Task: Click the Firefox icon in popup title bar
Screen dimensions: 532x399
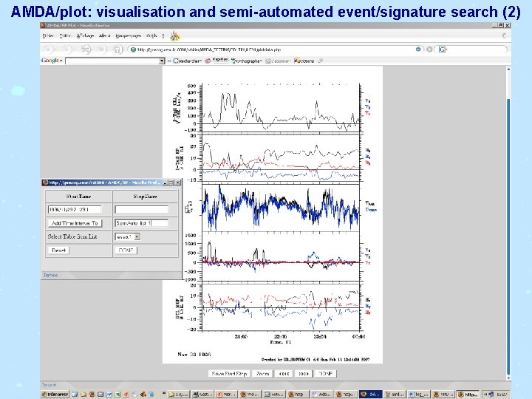Action: (45, 183)
